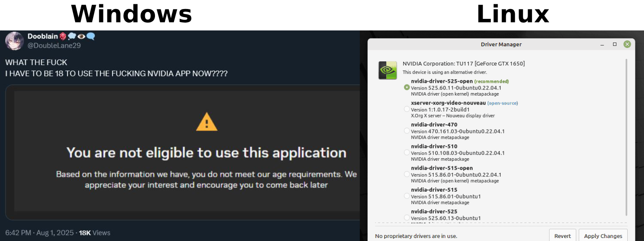Screen dimensions: 644x241
Task: Click the (recommended) label text
Action: point(492,81)
